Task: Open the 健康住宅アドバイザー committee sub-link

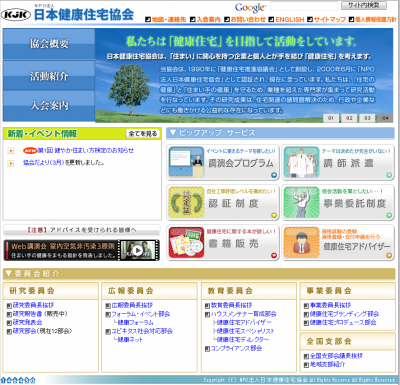Action: click(x=244, y=323)
